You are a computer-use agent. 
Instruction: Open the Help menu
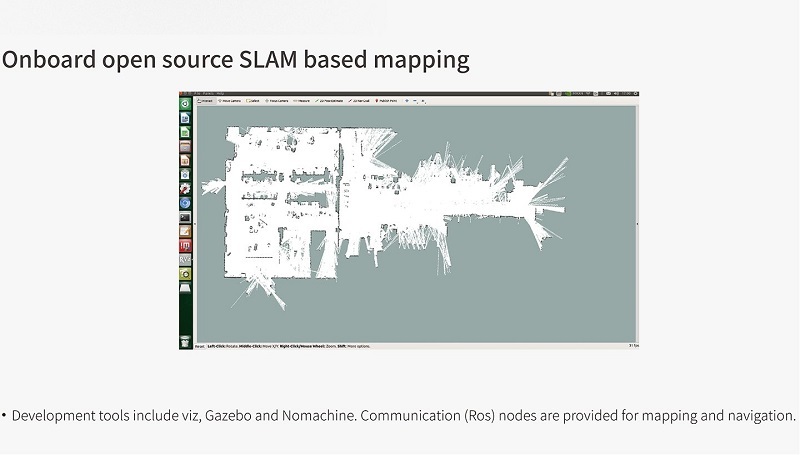click(222, 94)
